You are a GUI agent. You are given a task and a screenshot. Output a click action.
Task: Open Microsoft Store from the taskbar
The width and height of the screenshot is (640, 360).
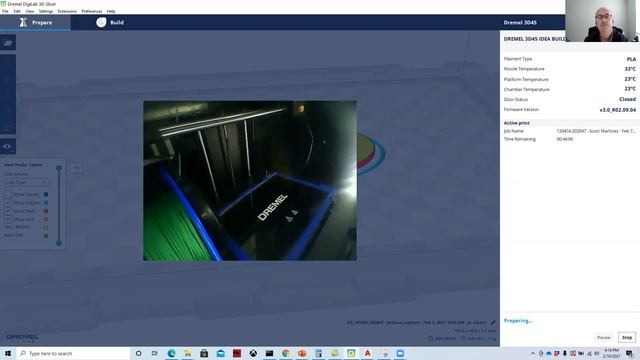tap(204, 353)
